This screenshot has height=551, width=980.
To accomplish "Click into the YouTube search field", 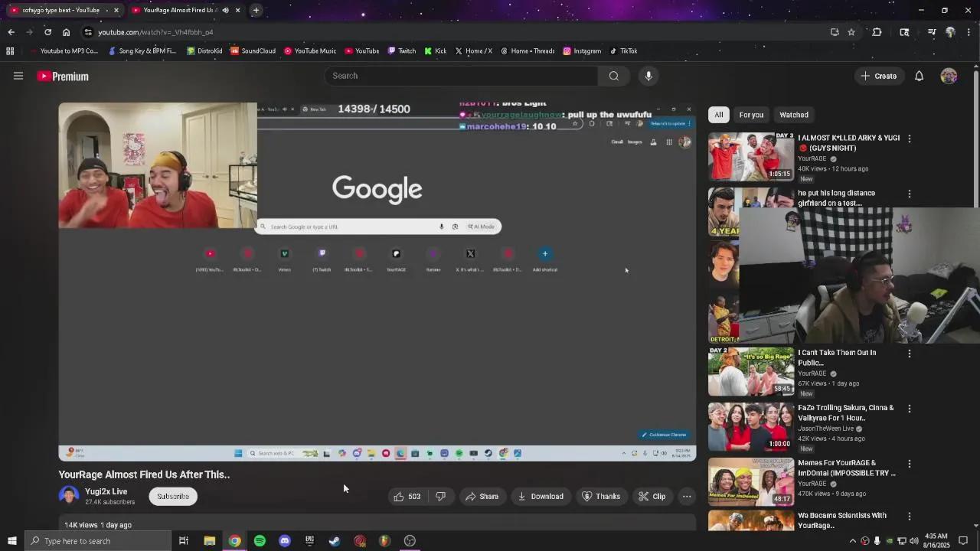I will click(462, 76).
